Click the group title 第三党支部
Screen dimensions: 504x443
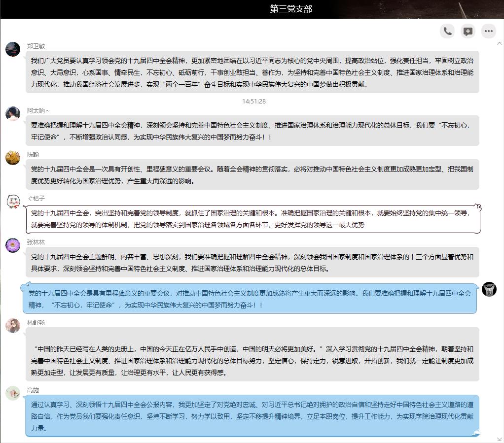pyautogui.click(x=291, y=9)
